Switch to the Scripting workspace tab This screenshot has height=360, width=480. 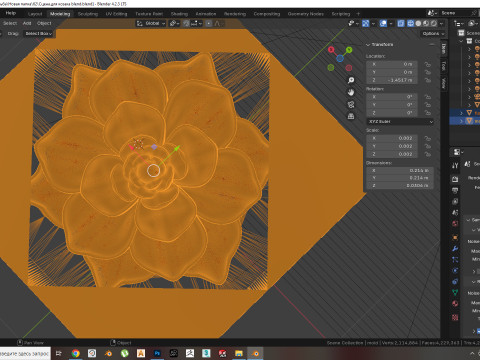click(341, 14)
